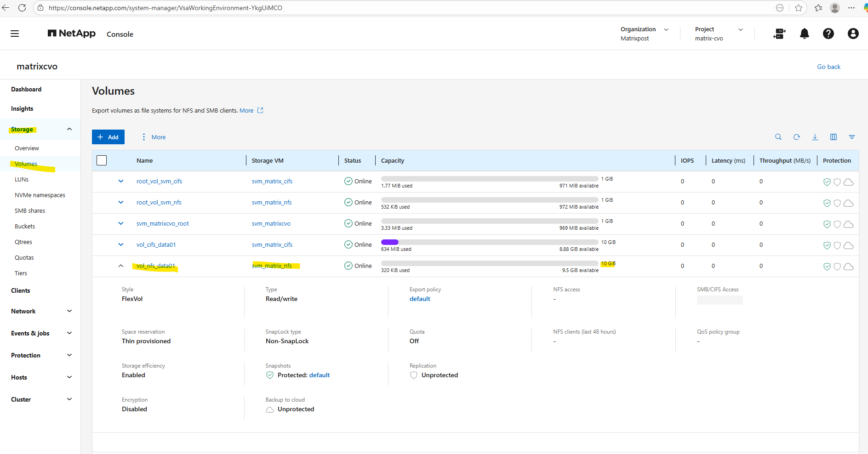Go to Dashboard in the sidebar
Screen dimensions: 868x454
[26, 89]
